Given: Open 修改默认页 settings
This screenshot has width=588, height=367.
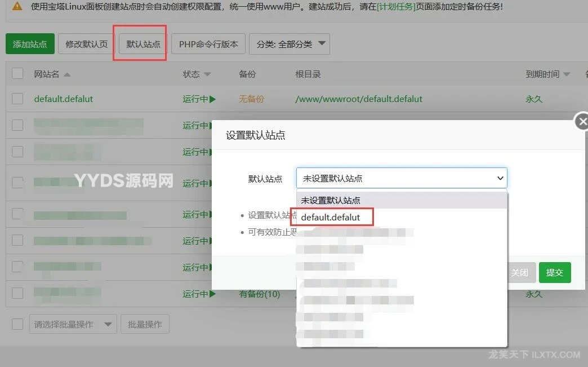Looking at the screenshot, I should (86, 44).
